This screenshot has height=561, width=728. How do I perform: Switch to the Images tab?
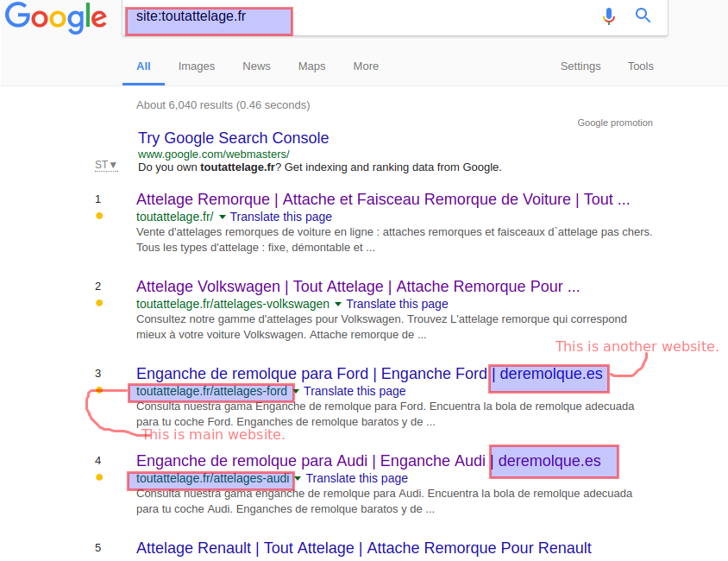point(197,66)
